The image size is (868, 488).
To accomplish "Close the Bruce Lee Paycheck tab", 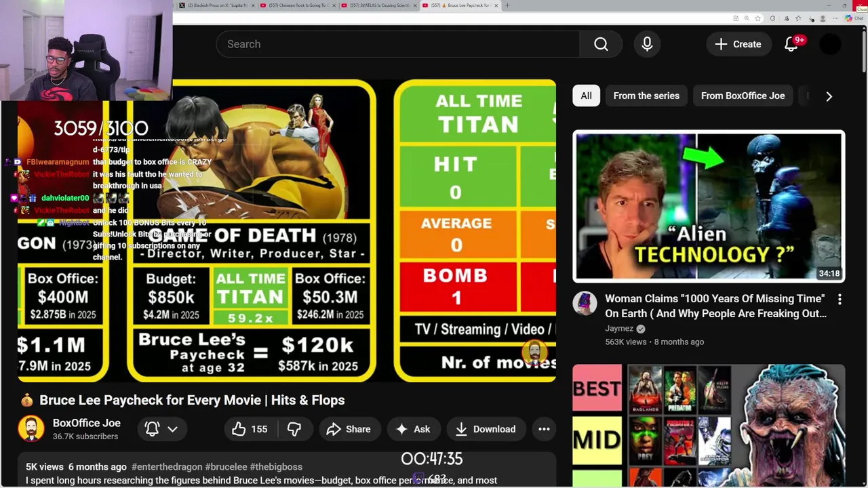I will (496, 5).
